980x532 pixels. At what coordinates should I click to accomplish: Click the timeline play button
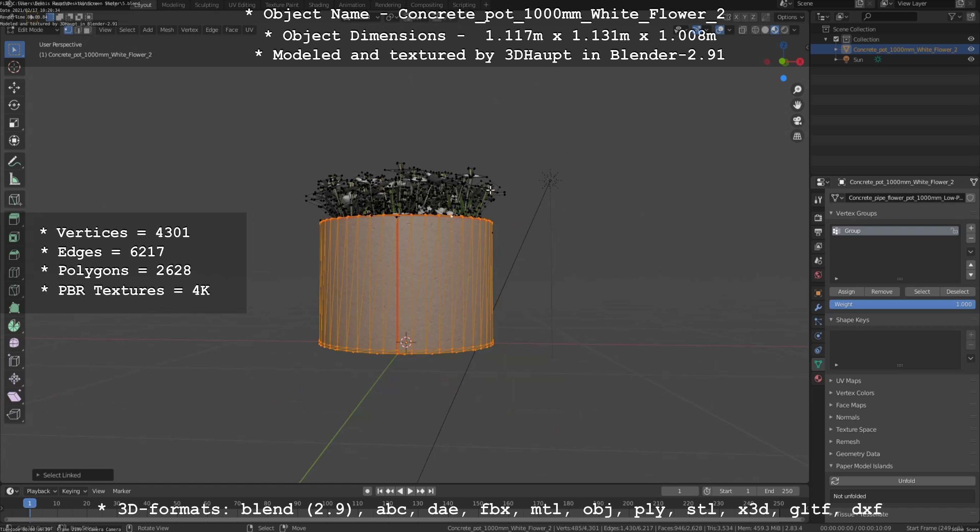[410, 491]
